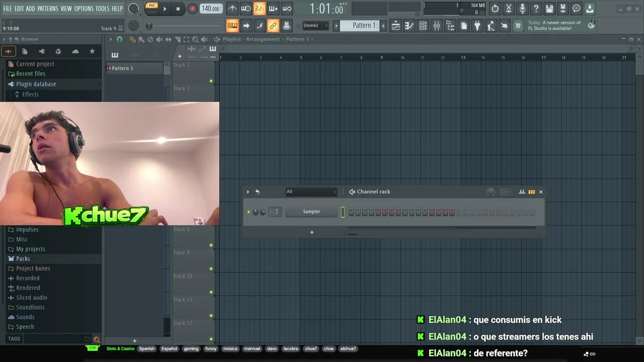Open the EDIT menu
Viewport: 644px width, 362px height.
pos(19,9)
